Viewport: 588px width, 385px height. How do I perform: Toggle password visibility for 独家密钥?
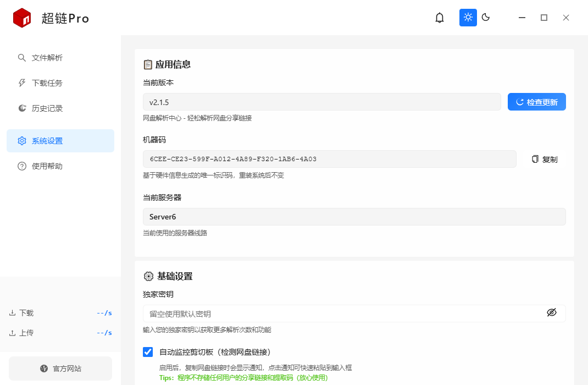[552, 312]
